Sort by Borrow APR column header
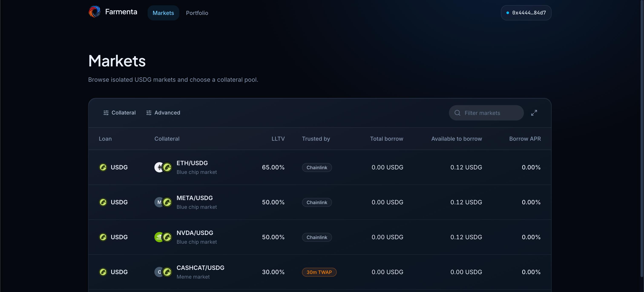Screen dimensions: 644x292 (525, 139)
